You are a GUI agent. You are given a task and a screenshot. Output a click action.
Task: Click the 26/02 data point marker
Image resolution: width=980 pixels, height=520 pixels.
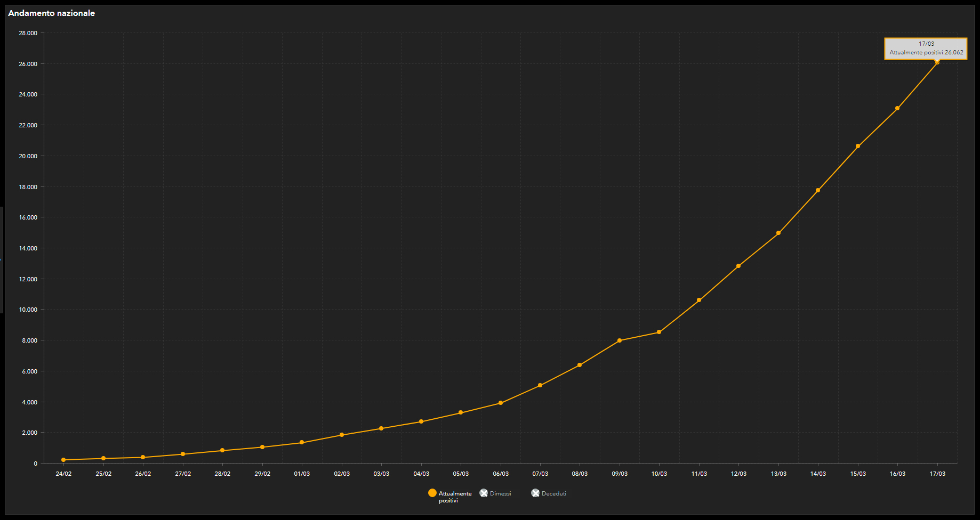point(143,457)
